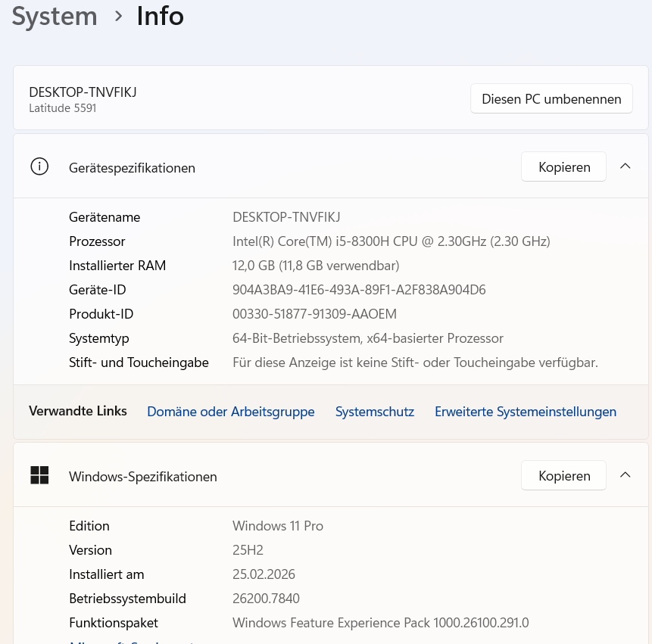Go back to System in the breadcrumb
The image size is (652, 644).
pyautogui.click(x=55, y=17)
